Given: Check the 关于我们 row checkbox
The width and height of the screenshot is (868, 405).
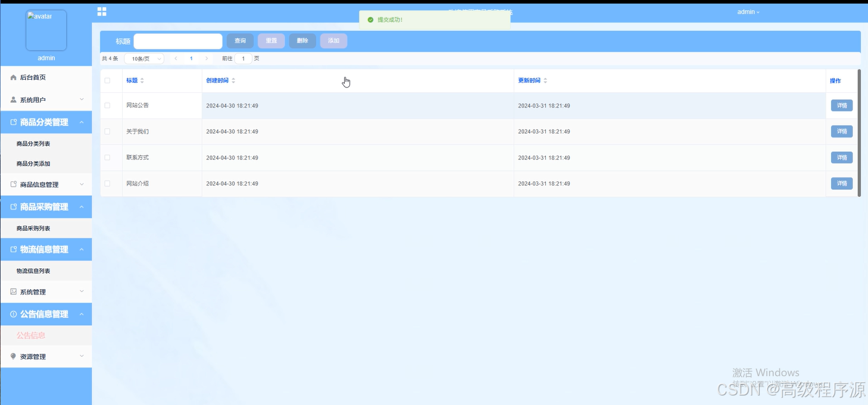Looking at the screenshot, I should click(107, 131).
